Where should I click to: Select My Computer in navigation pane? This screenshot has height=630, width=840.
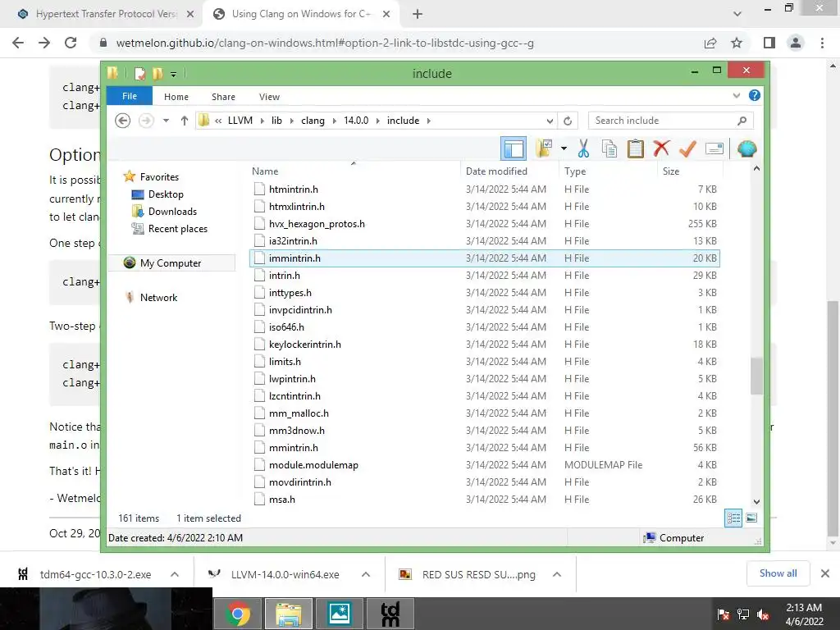pos(171,263)
